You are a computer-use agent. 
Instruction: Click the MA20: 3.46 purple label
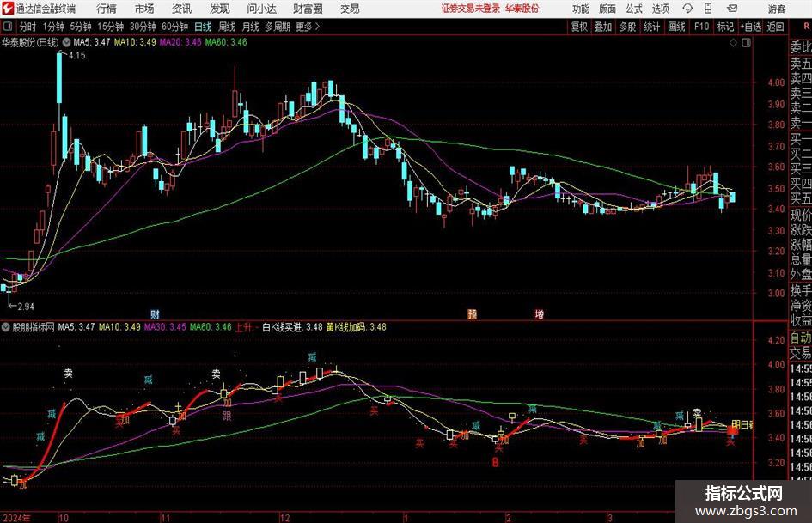[x=180, y=42]
